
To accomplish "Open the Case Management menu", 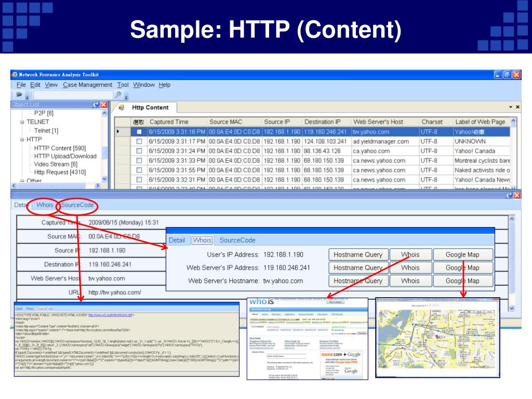I will (x=87, y=85).
